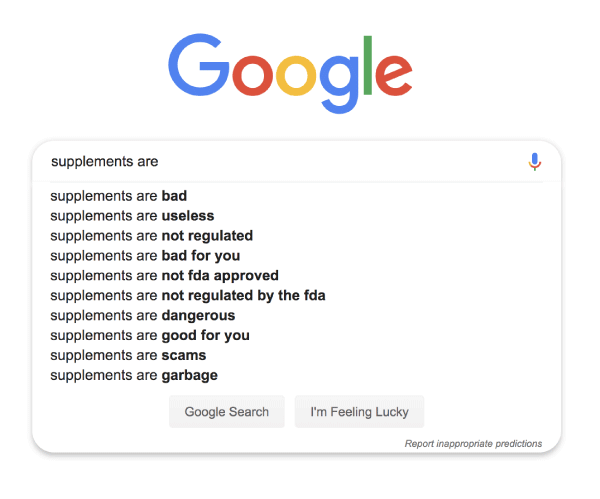Select the 'supplements are scams' prediction
Screen dimensions: 600x499
point(128,355)
